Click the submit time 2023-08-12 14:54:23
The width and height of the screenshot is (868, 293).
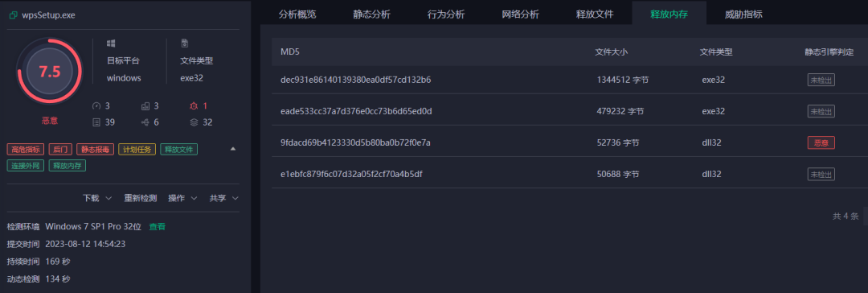(x=85, y=244)
